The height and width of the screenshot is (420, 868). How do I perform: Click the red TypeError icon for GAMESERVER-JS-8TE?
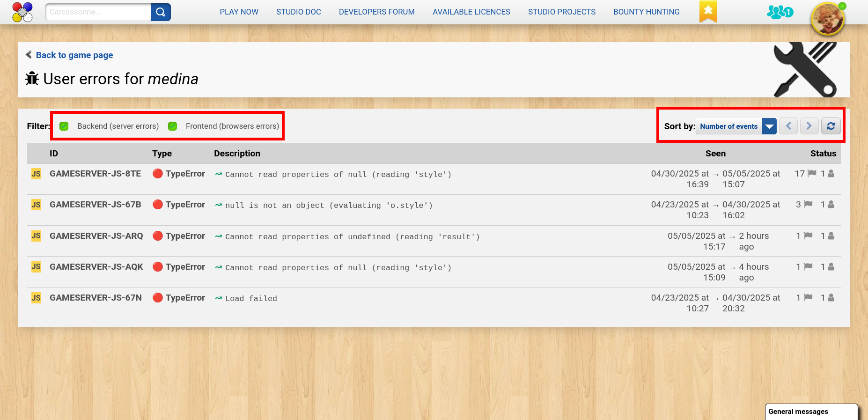point(158,174)
